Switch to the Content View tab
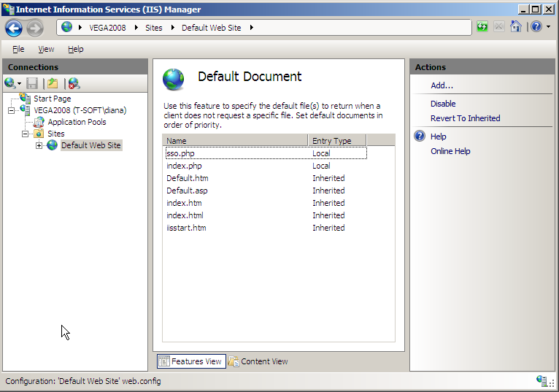The width and height of the screenshot is (559, 392). coord(258,361)
